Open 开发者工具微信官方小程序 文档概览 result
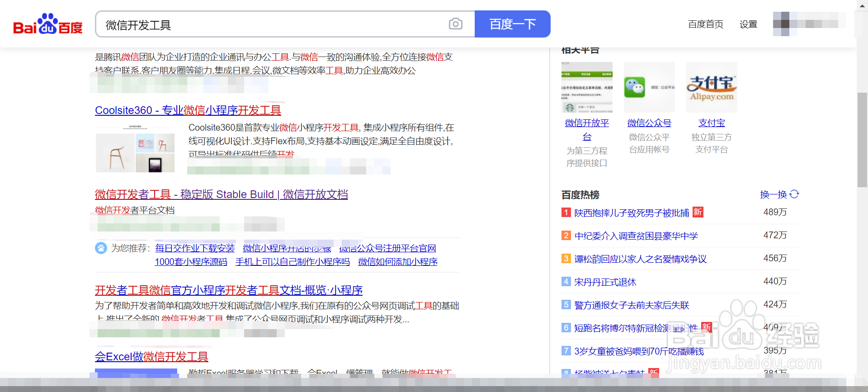This screenshot has height=392, width=868. pos(229,290)
